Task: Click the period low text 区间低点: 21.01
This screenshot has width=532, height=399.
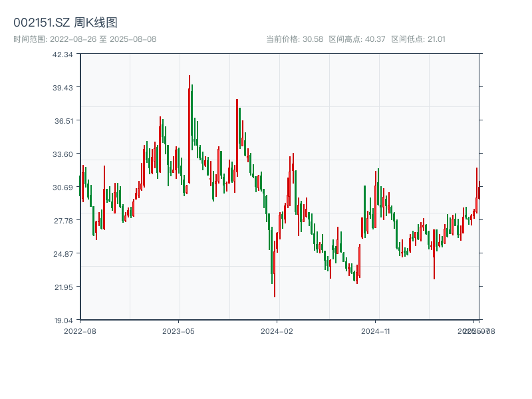Action: coord(418,39)
